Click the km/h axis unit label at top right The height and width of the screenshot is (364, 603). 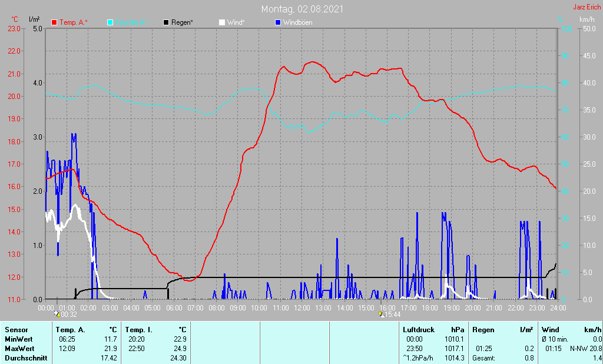pyautogui.click(x=587, y=19)
